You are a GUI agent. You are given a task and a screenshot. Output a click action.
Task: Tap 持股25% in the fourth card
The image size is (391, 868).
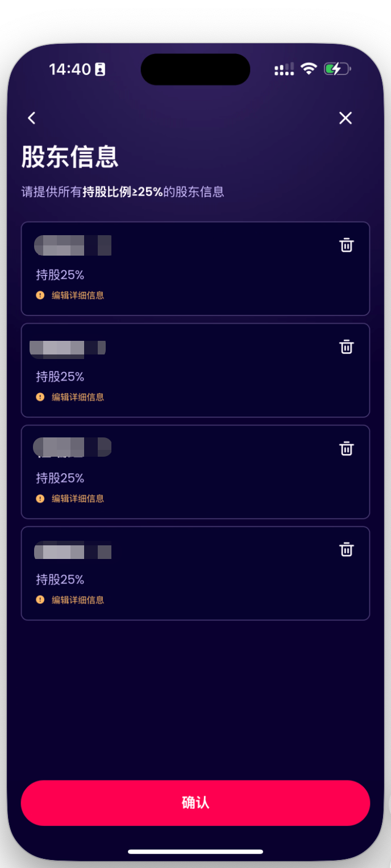60,579
